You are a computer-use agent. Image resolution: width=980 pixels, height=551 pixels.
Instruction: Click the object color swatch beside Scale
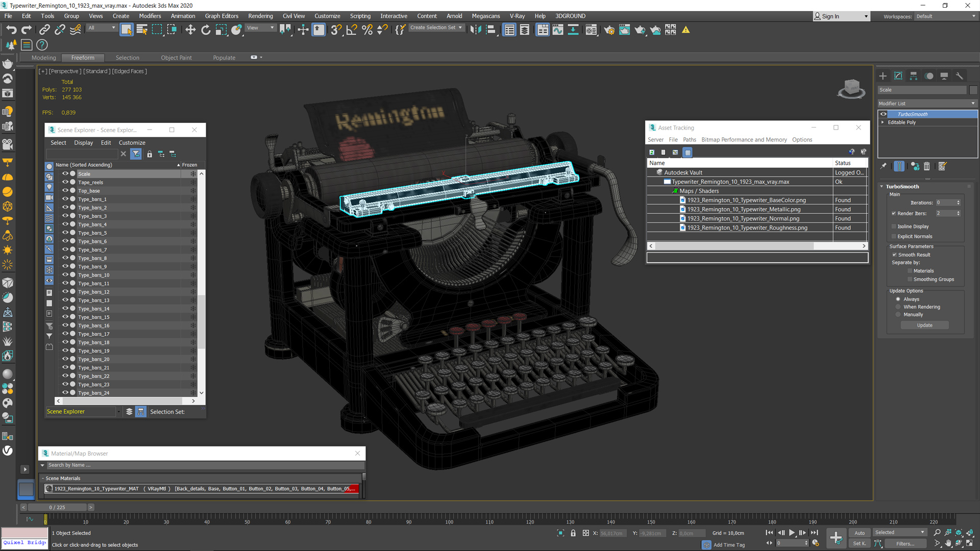click(x=973, y=90)
